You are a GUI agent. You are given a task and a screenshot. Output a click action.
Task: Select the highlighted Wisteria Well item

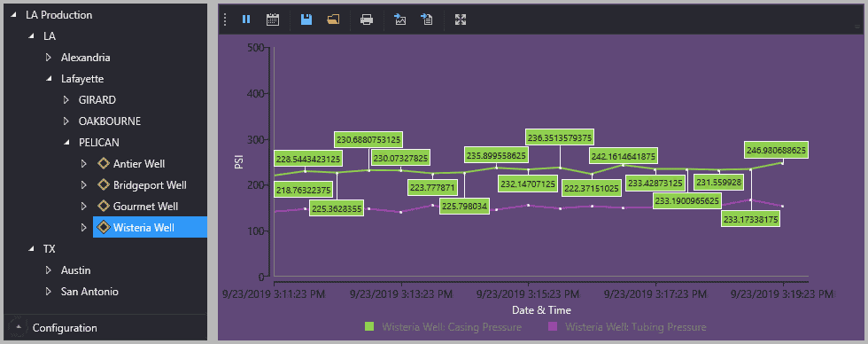150,227
